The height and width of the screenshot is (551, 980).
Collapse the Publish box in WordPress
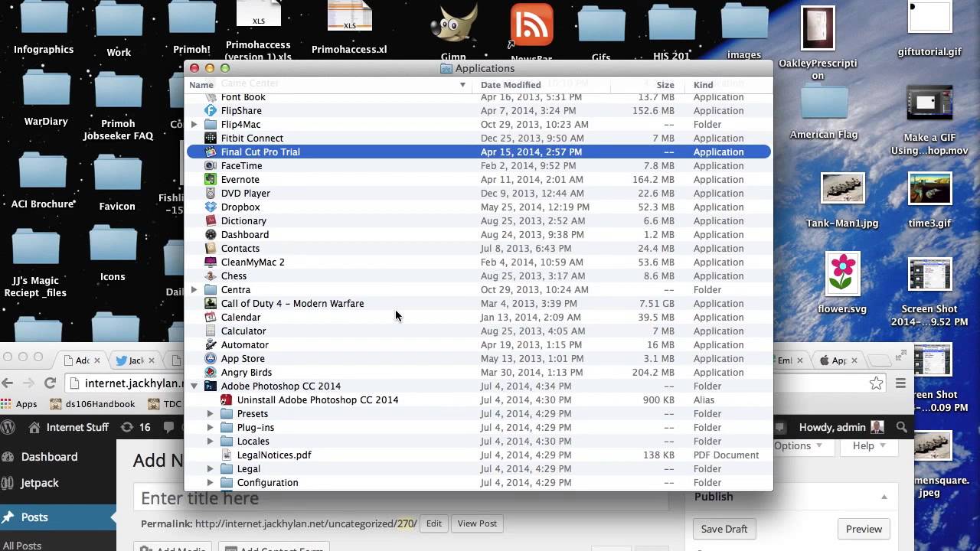point(884,497)
